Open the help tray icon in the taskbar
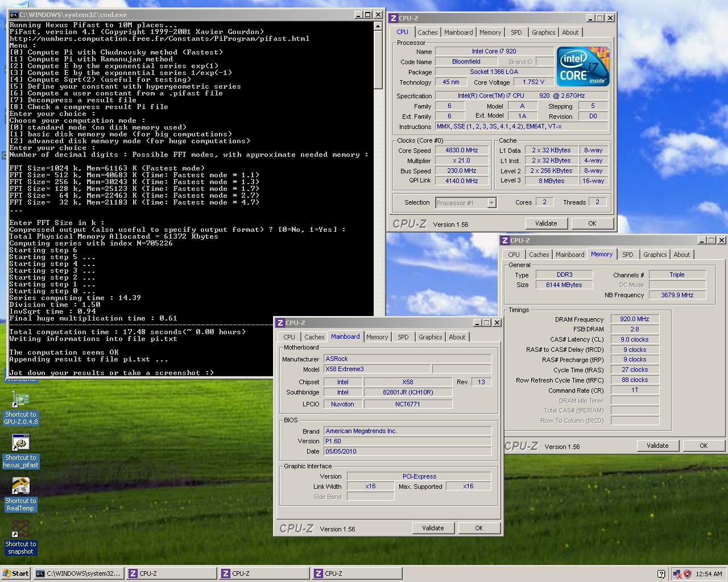The width and height of the screenshot is (728, 582). (661, 573)
